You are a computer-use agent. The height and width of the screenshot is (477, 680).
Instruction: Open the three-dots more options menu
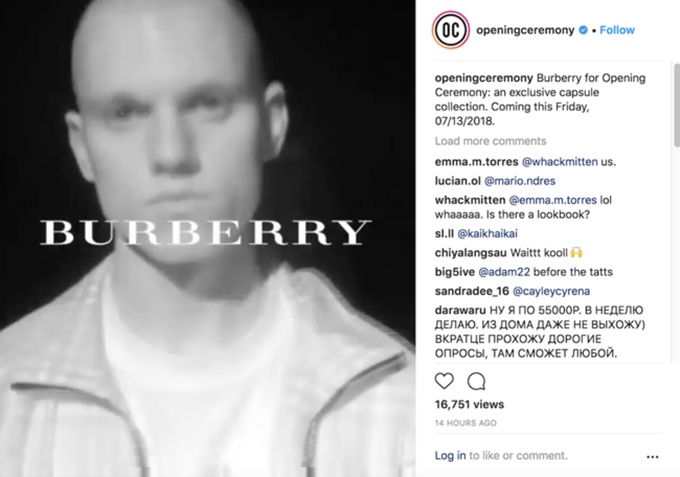(x=652, y=457)
